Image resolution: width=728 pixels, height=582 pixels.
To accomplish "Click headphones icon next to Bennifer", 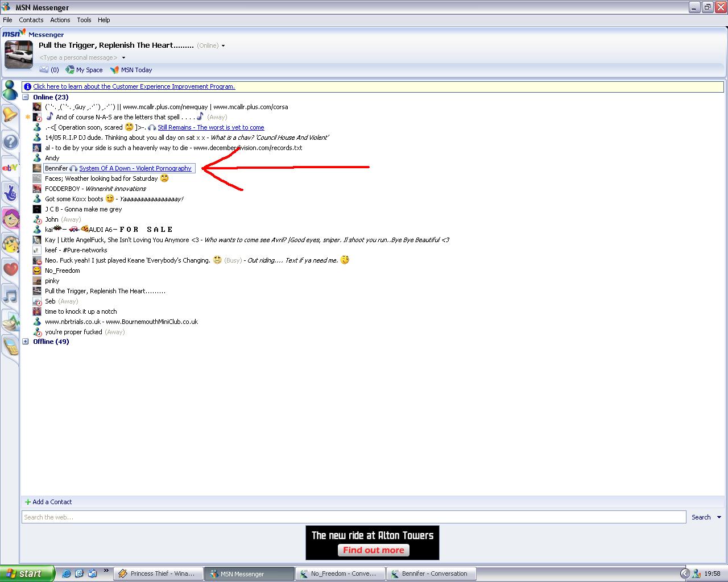I will pyautogui.click(x=73, y=168).
